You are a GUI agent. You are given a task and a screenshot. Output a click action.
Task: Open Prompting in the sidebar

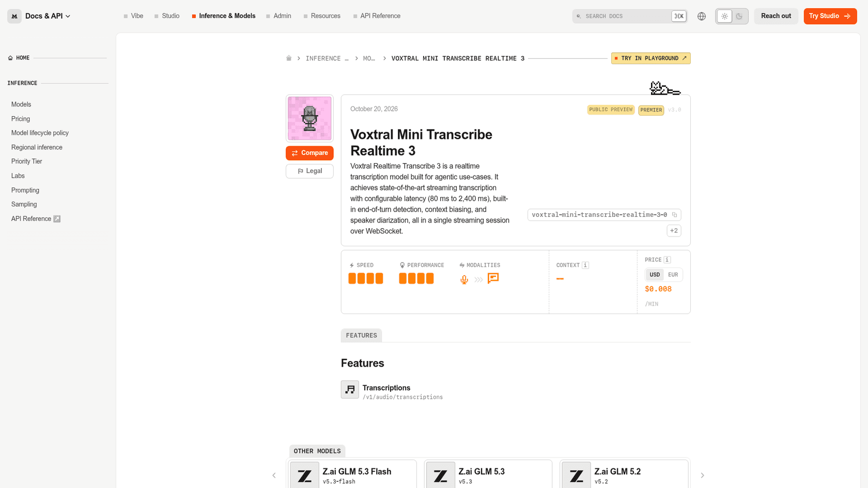(x=25, y=190)
